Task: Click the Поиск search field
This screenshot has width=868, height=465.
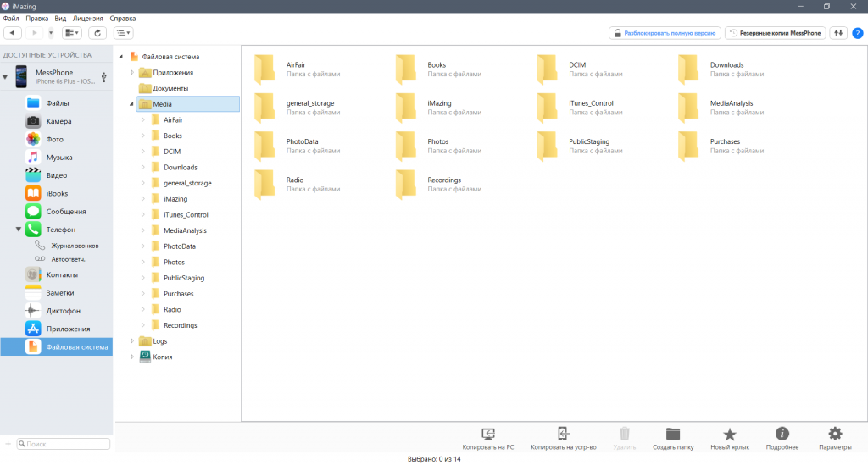Action: click(x=63, y=444)
